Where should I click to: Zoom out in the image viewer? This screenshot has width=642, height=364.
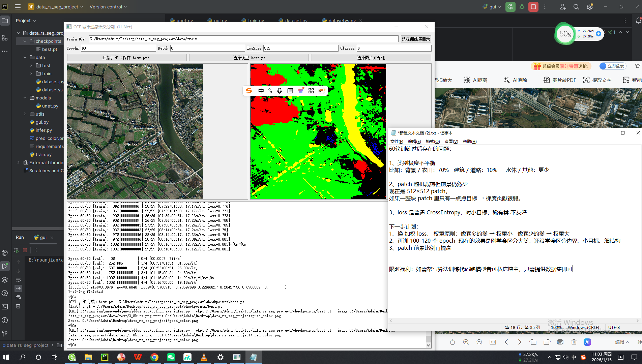click(479, 342)
